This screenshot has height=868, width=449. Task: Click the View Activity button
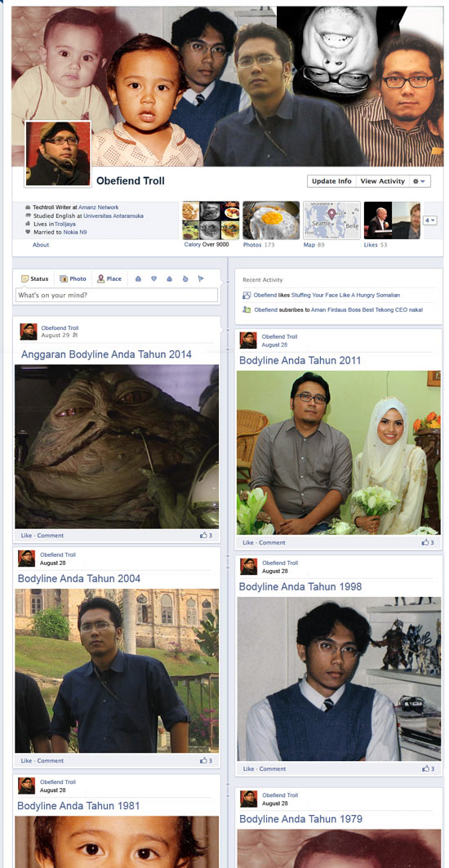[x=383, y=181]
